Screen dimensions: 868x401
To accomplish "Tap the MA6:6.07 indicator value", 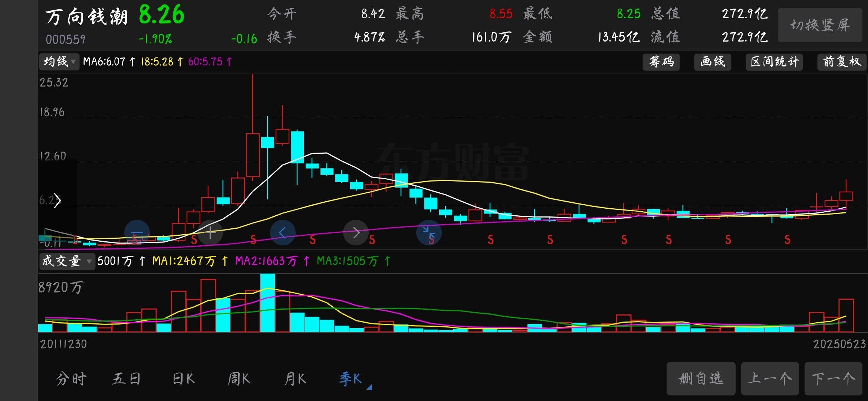I will [x=104, y=62].
